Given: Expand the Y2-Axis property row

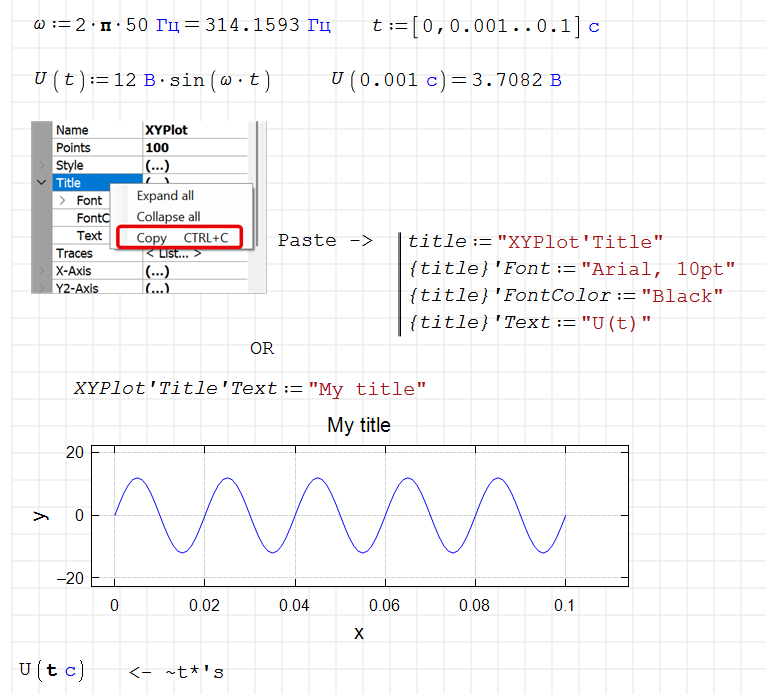Looking at the screenshot, I should click(41, 288).
